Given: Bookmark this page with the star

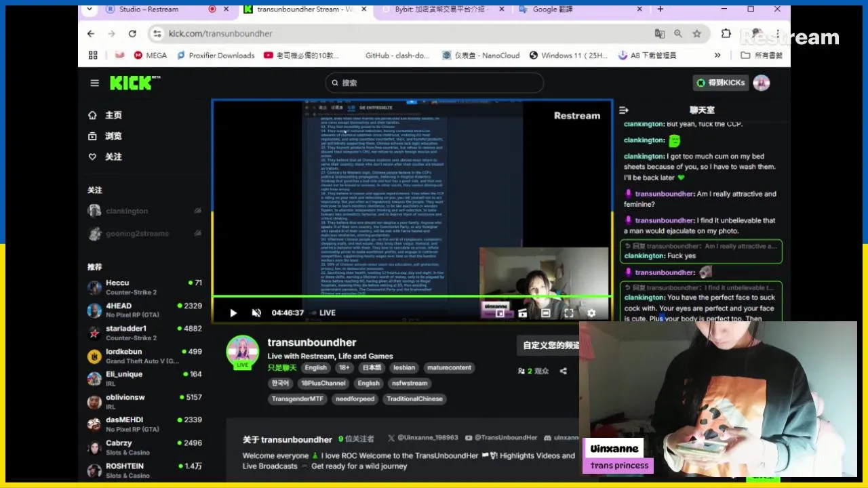Looking at the screenshot, I should pyautogui.click(x=696, y=33).
